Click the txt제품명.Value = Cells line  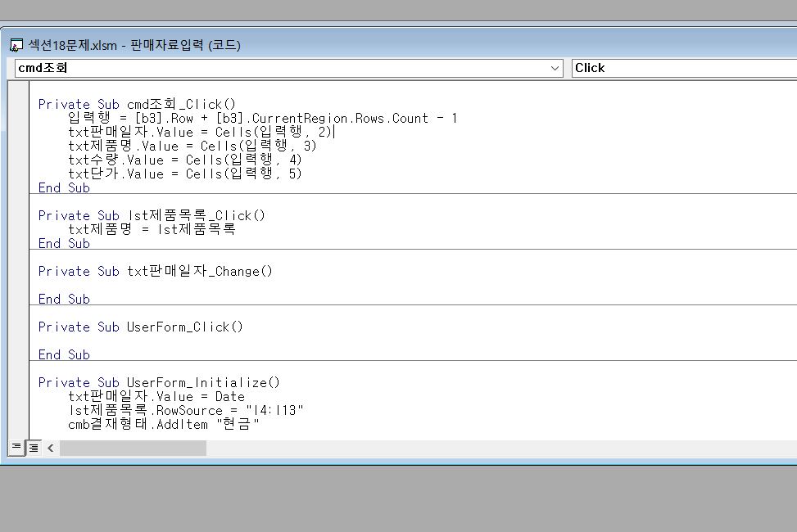click(192, 147)
